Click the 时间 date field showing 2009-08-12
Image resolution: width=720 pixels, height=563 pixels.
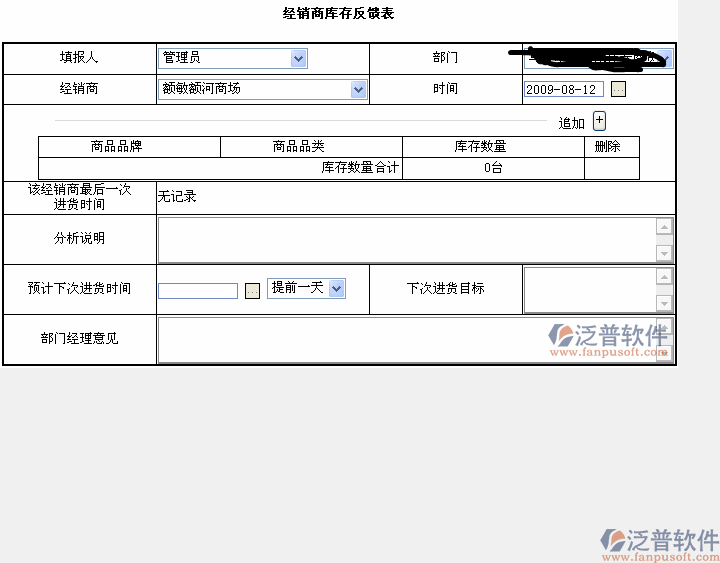[564, 89]
